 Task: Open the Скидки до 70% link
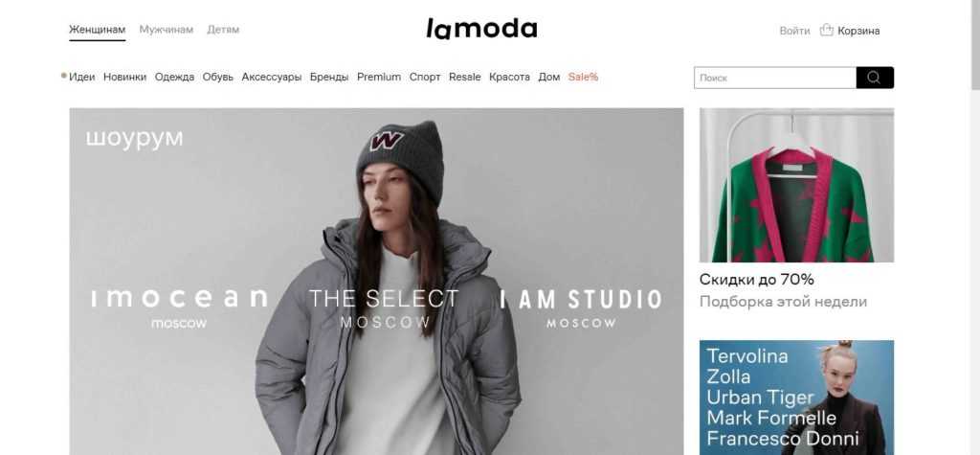[x=757, y=279]
